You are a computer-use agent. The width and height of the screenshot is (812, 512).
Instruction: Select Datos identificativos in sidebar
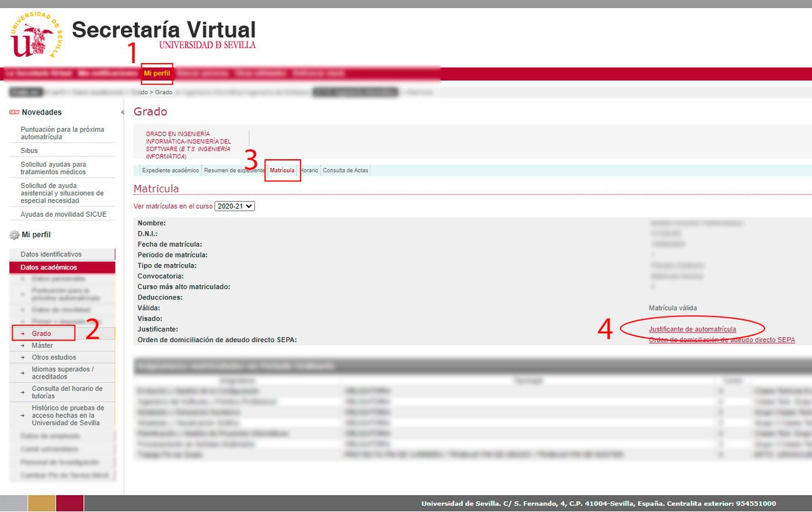(62, 255)
